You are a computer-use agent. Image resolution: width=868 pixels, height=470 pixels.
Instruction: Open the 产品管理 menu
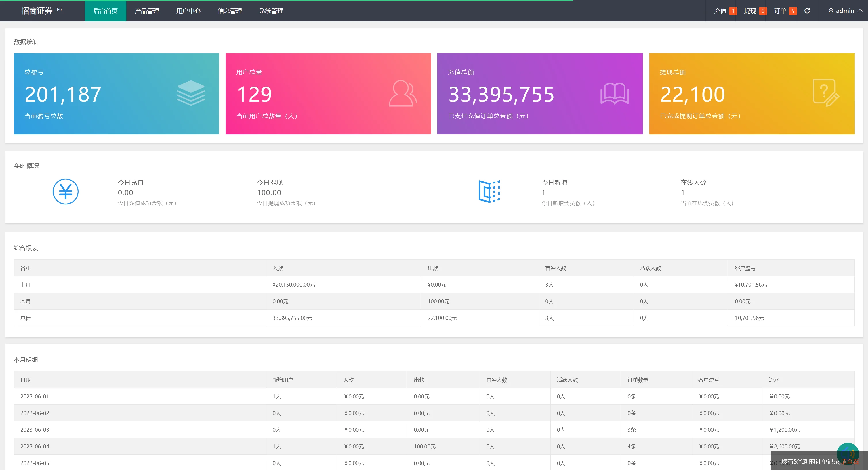click(147, 11)
